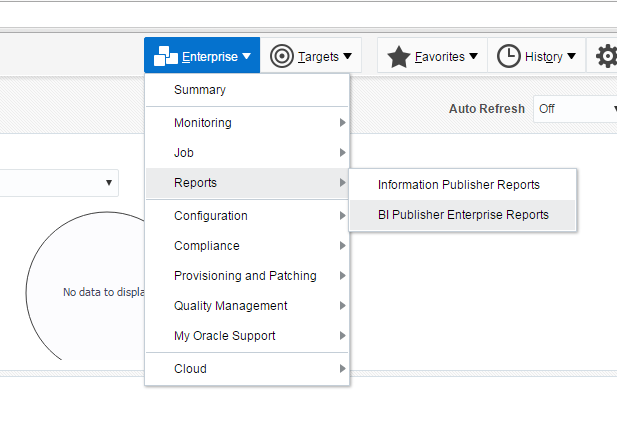Click the Favorites dropdown triangle
The width and height of the screenshot is (617, 428).
(474, 56)
